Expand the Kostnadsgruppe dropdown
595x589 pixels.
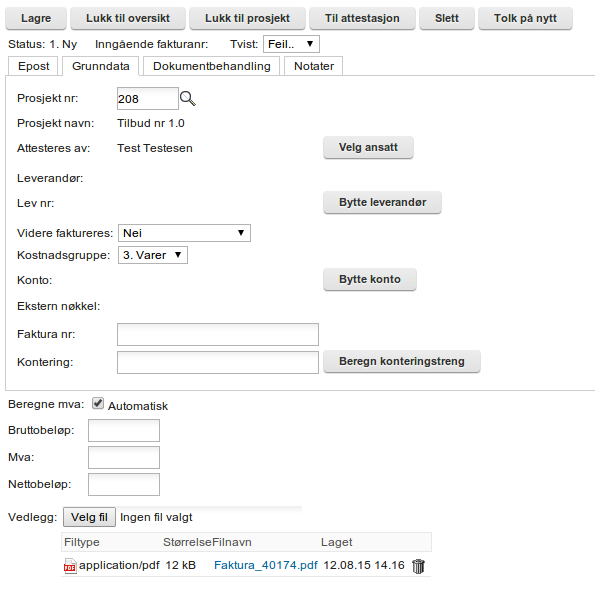click(153, 255)
